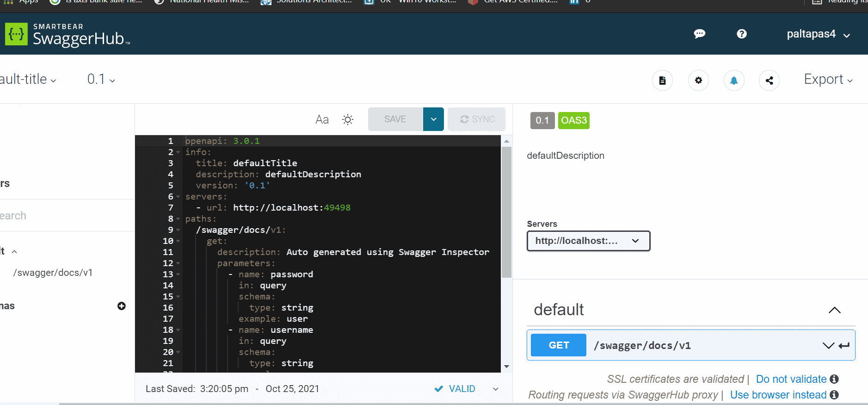Click the editor scrollbar up arrow

(506, 141)
